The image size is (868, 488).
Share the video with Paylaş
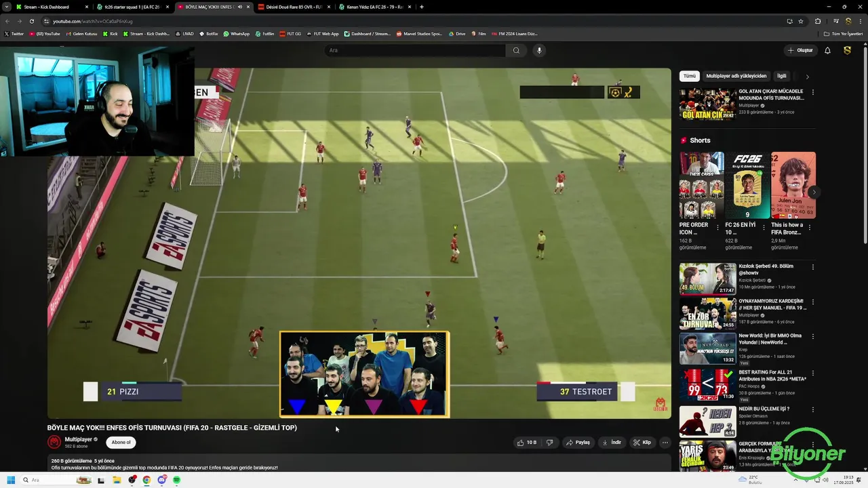[578, 443]
